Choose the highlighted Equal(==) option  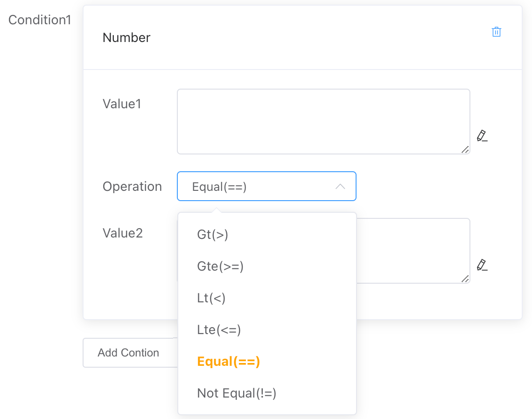point(228,362)
